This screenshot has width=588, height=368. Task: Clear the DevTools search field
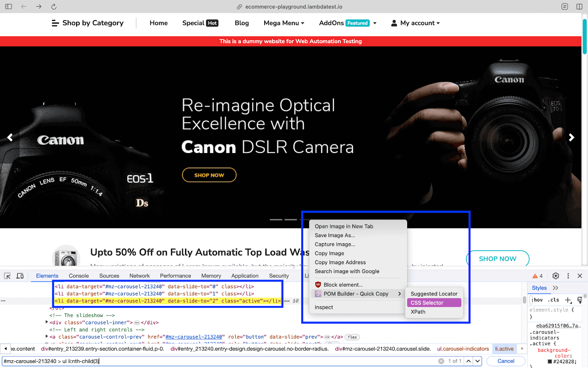pos(441,361)
